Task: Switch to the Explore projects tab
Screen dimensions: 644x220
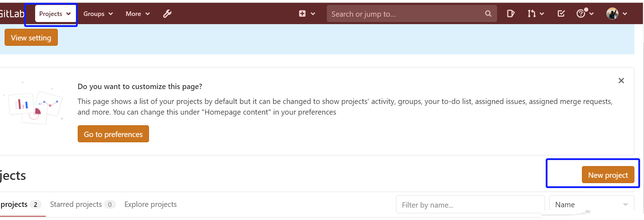Action: [150, 204]
